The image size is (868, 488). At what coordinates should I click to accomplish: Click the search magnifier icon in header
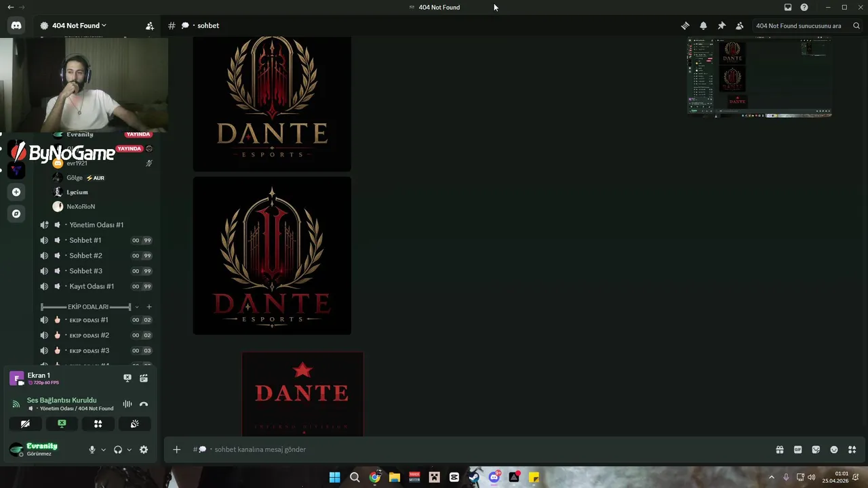856,26
